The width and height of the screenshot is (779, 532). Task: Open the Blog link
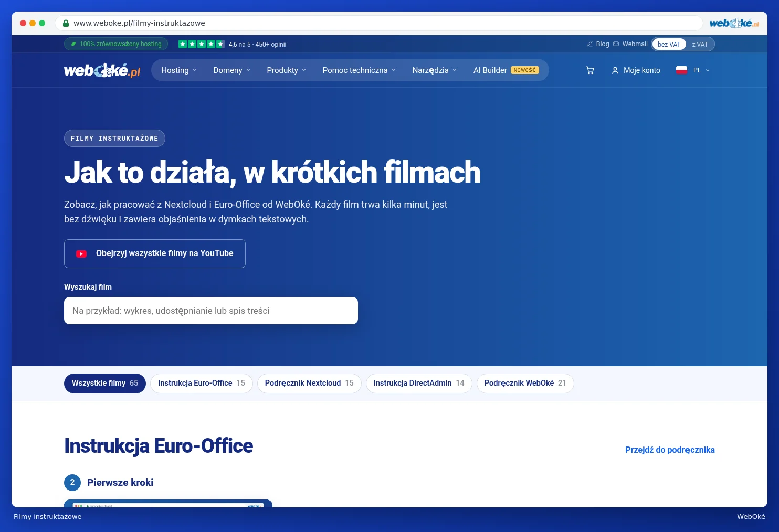tap(603, 44)
